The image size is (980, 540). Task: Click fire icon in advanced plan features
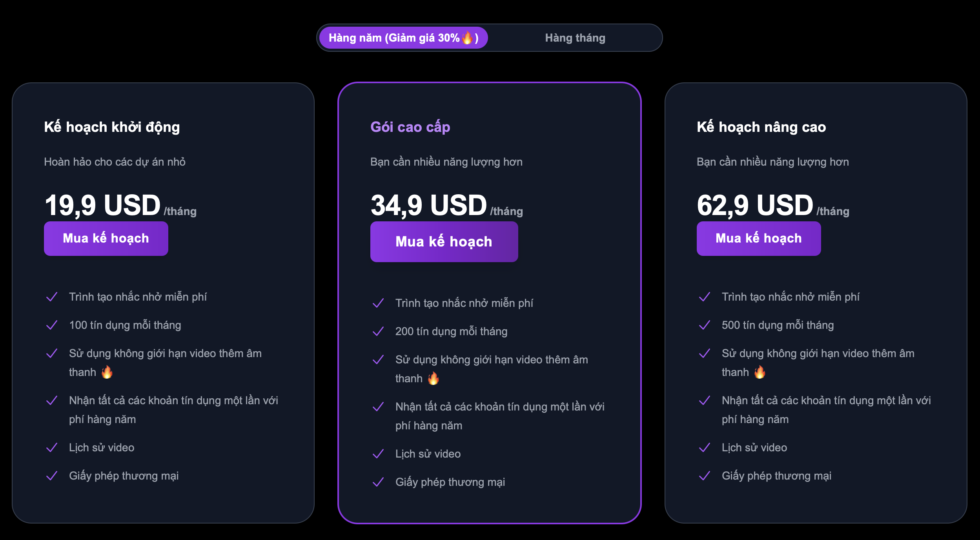coord(760,372)
